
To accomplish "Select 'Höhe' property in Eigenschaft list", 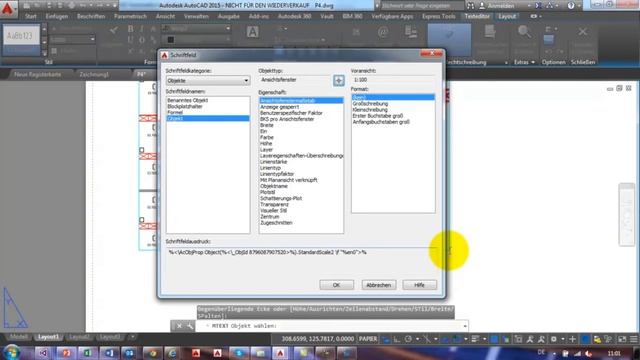I will point(266,144).
